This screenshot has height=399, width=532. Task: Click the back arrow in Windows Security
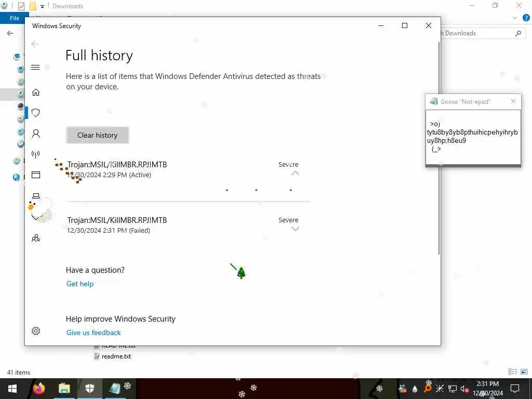(35, 44)
